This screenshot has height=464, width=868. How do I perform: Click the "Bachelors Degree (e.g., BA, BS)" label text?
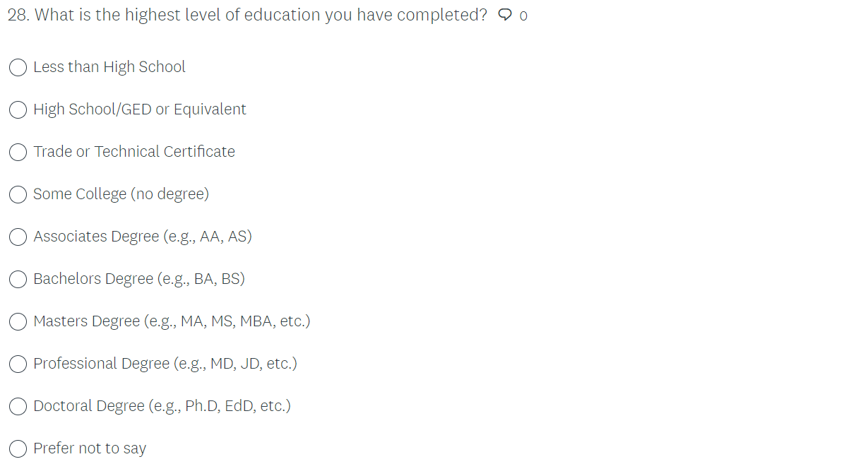pyautogui.click(x=139, y=279)
